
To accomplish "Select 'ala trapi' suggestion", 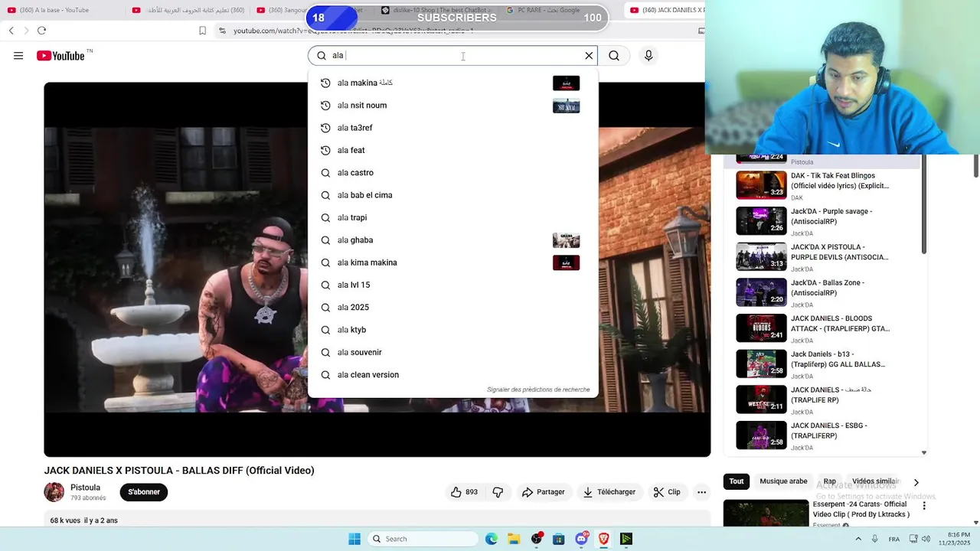I will click(x=452, y=217).
